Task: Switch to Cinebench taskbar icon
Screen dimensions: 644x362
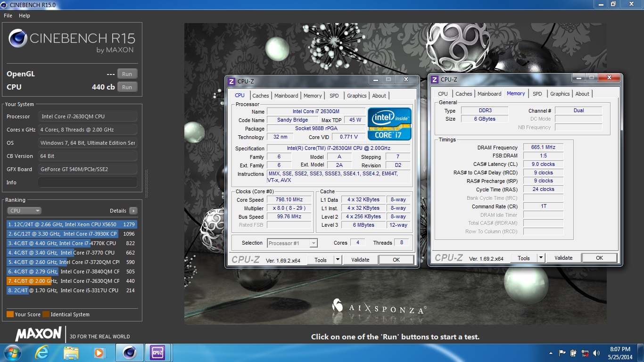Action: point(129,353)
